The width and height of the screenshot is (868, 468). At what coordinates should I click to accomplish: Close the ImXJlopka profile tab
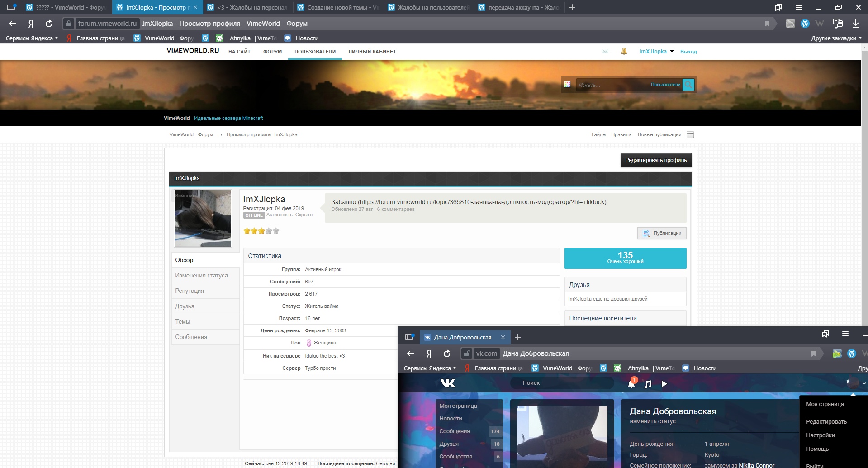pos(195,7)
